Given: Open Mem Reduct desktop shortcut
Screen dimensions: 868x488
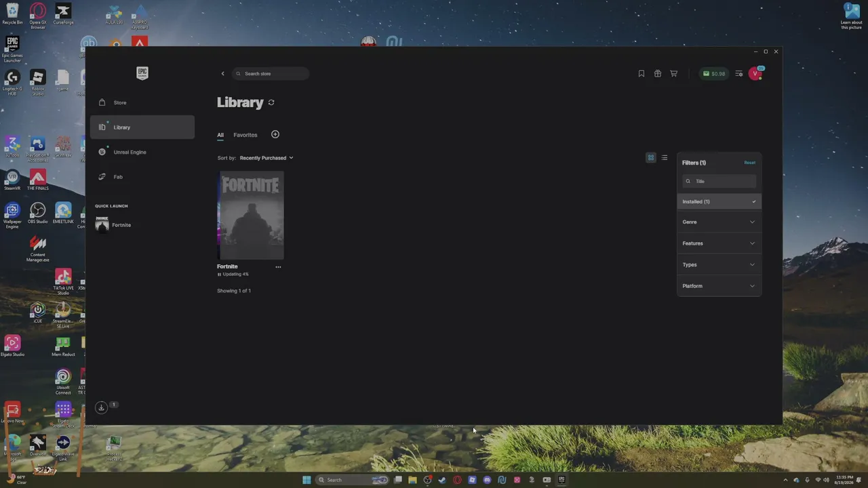Looking at the screenshot, I should [63, 346].
